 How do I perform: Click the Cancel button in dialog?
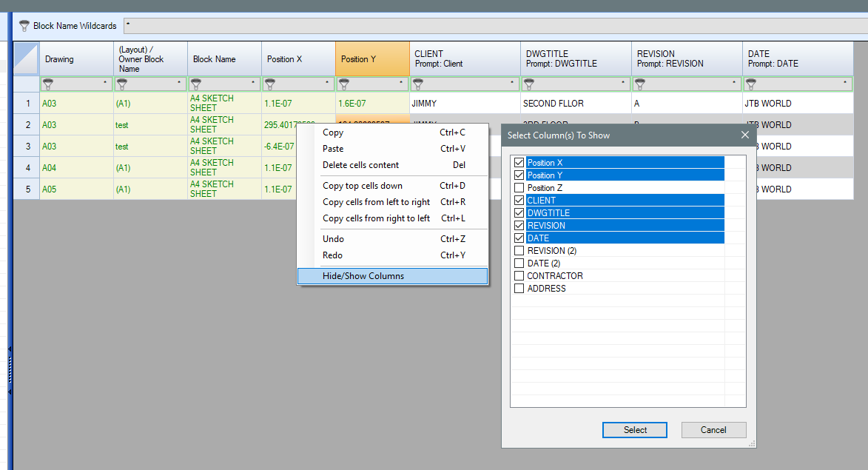pos(713,430)
